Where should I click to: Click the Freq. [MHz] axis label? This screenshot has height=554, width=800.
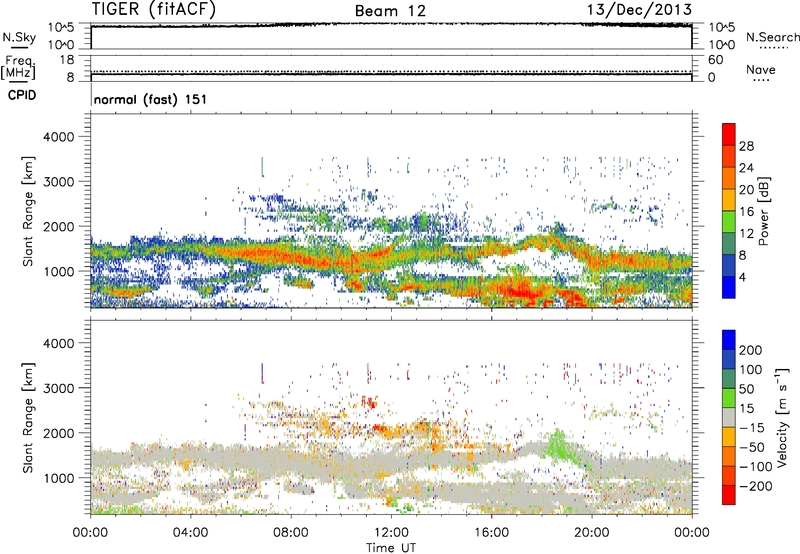[x=18, y=68]
